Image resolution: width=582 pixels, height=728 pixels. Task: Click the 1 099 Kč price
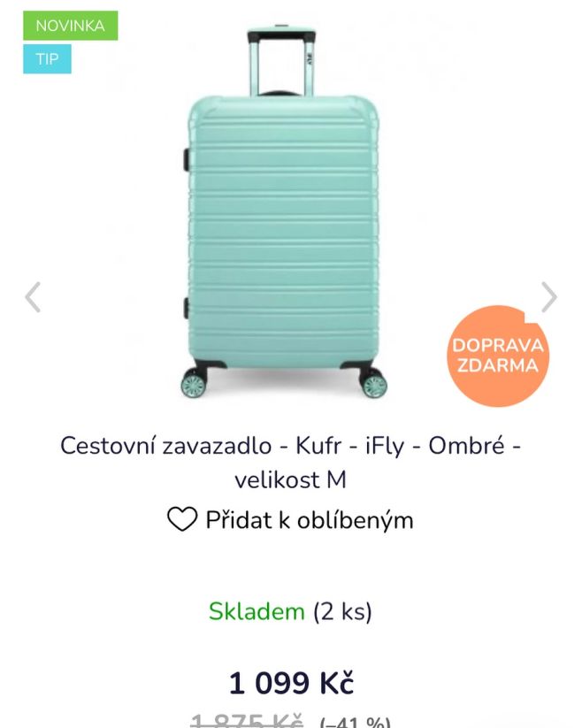click(x=291, y=683)
